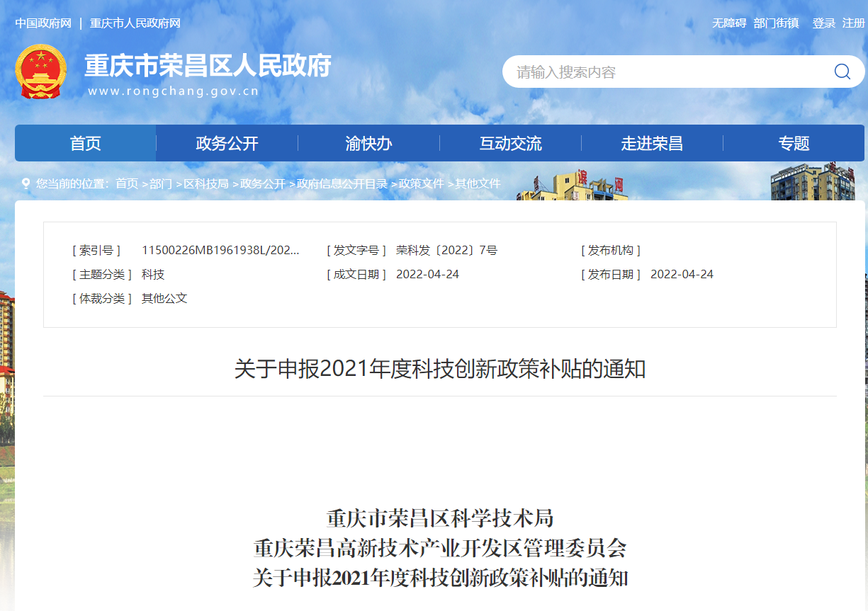868x611 pixels.
Task: Go to 互动交流 section
Action: [510, 144]
